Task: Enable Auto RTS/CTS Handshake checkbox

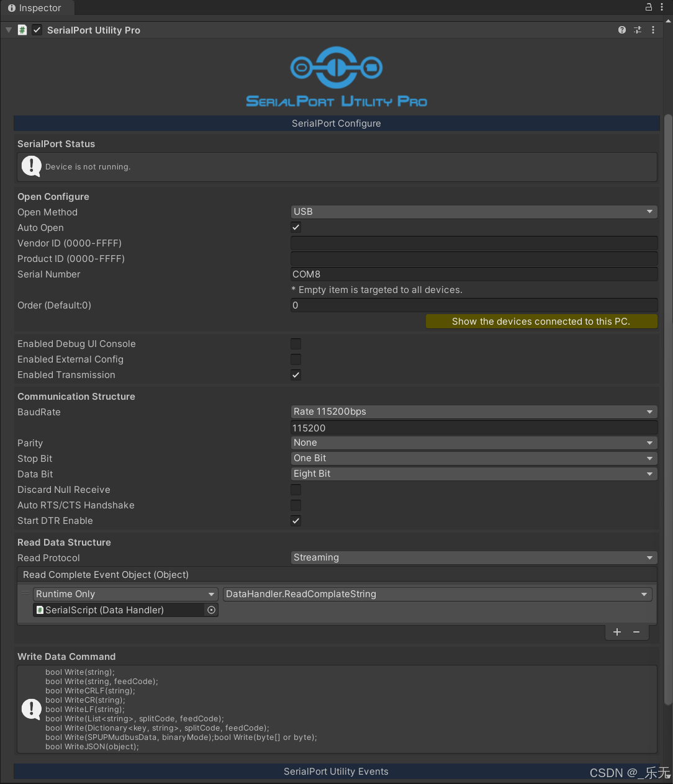Action: 296,505
